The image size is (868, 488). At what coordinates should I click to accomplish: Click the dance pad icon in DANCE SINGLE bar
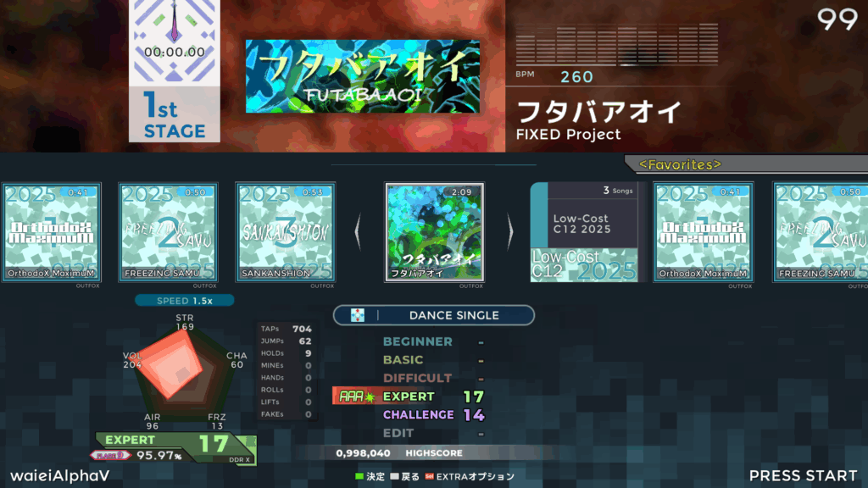[x=358, y=315]
